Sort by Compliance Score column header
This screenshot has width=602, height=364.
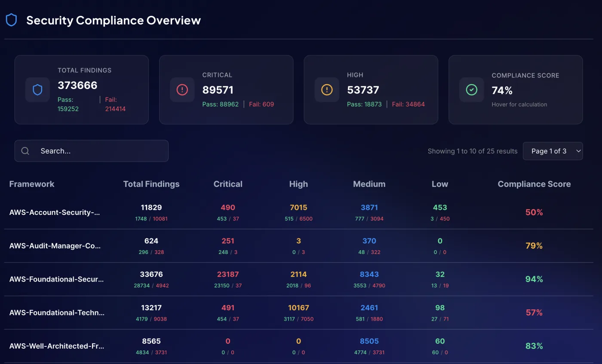tap(534, 184)
